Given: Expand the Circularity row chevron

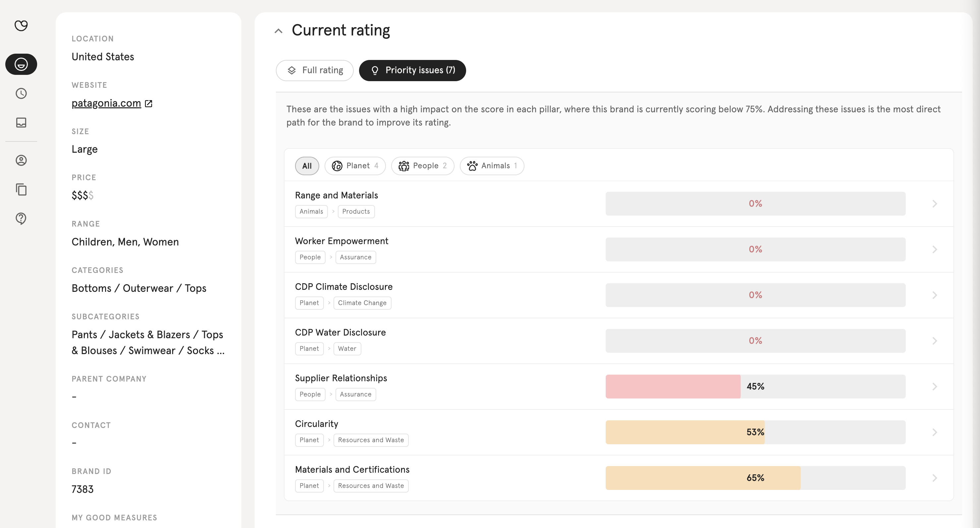Looking at the screenshot, I should [934, 432].
